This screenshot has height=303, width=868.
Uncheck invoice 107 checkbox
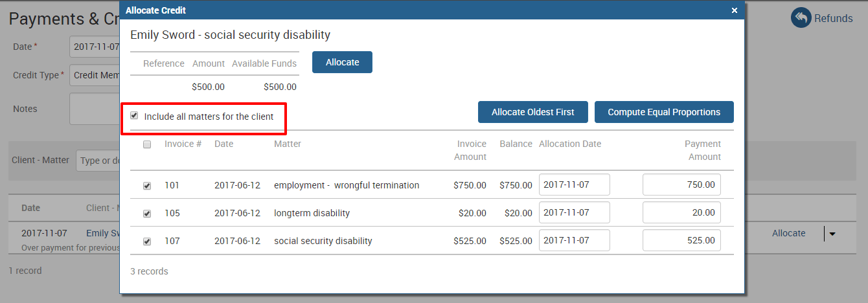pyautogui.click(x=147, y=241)
